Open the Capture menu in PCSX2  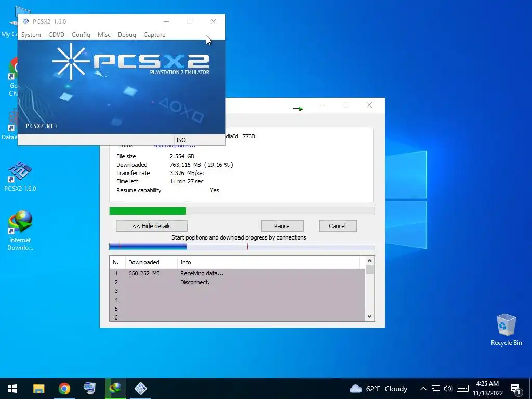tap(154, 35)
